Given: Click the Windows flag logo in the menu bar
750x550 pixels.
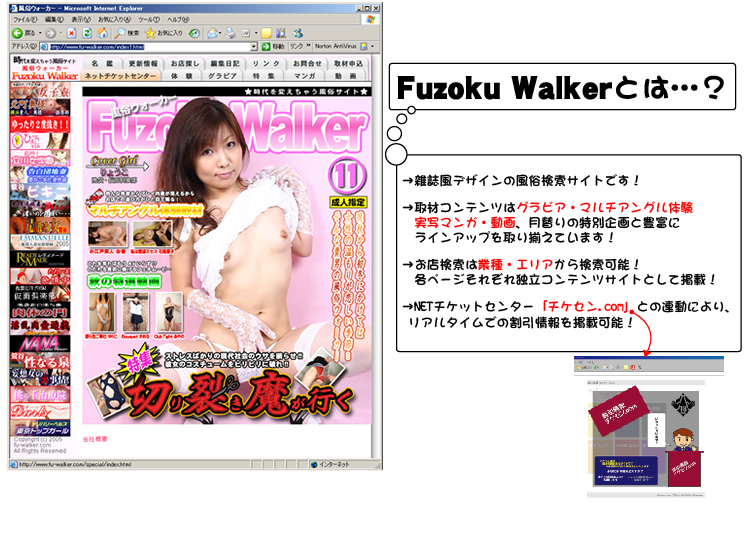Looking at the screenshot, I should tap(371, 20).
